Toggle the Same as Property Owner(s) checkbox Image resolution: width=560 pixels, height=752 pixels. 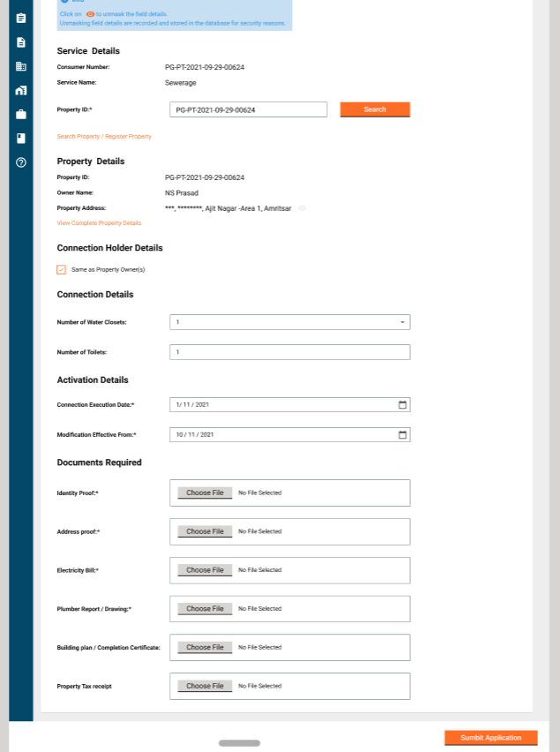coord(62,269)
